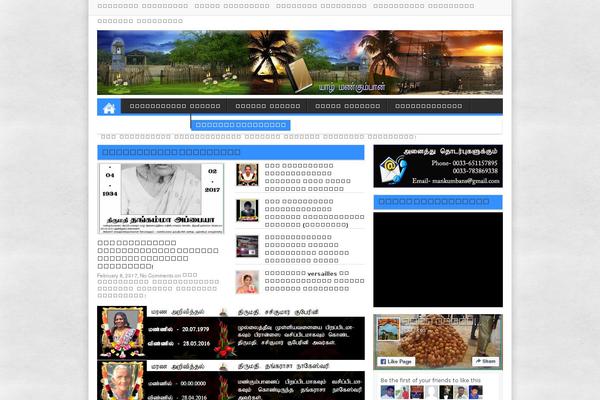Open the obituary banner dated 00.00.0000
600x400 pixels.
[231, 381]
